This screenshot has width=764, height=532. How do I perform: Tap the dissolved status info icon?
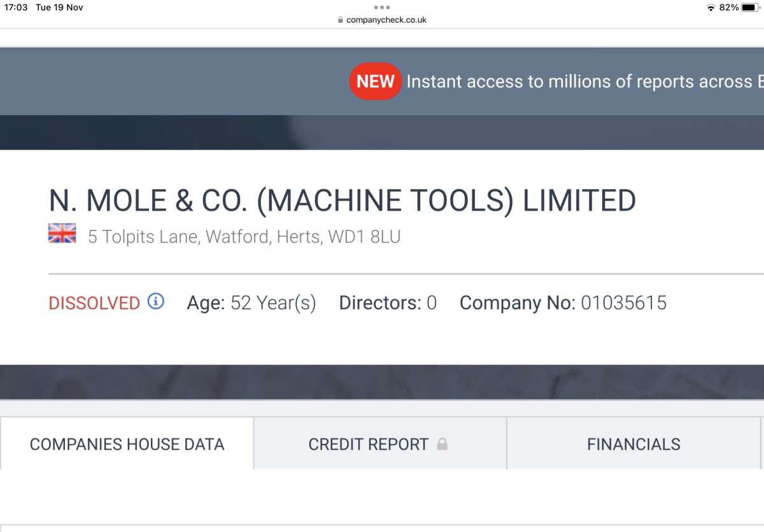(156, 301)
